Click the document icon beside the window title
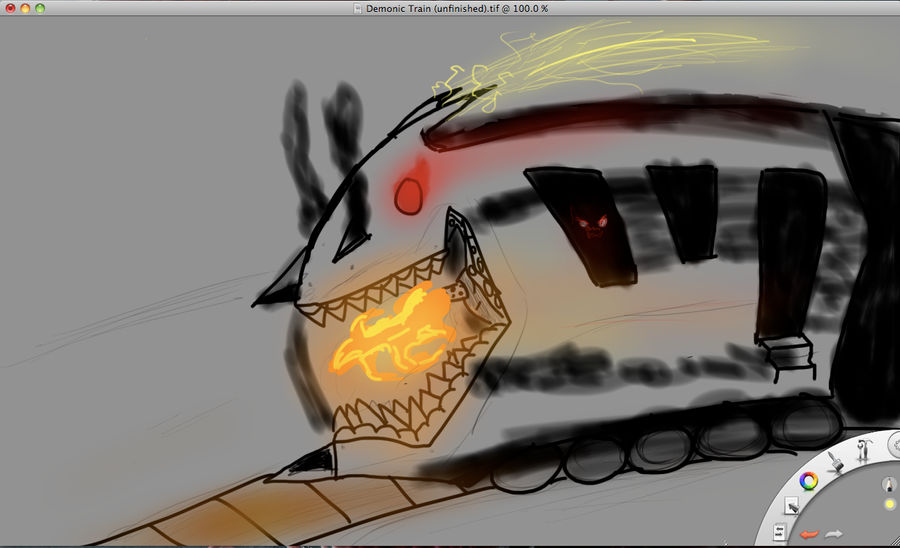The image size is (900, 548). coord(358,9)
